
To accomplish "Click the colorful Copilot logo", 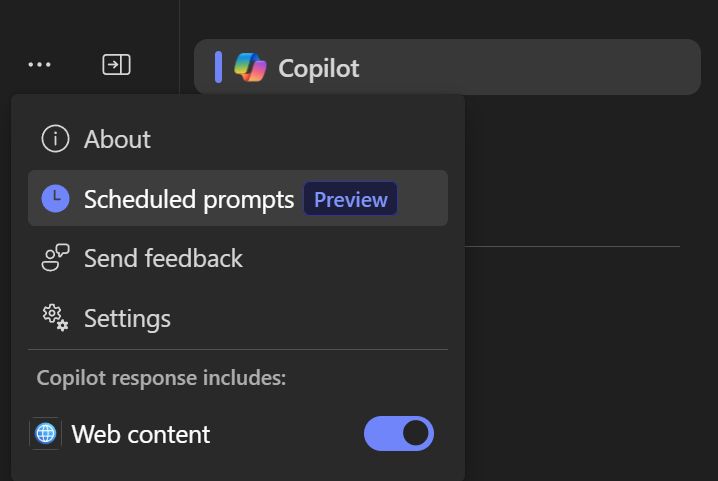I will point(250,68).
